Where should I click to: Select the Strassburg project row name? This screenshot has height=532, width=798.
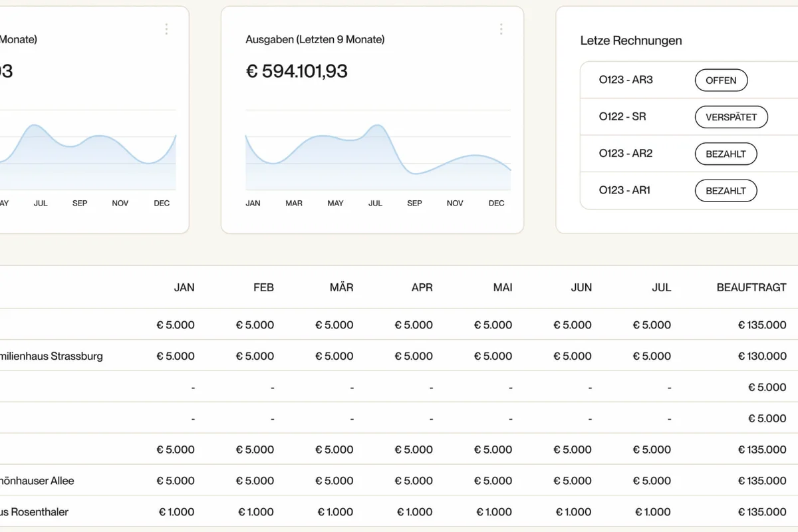point(51,356)
